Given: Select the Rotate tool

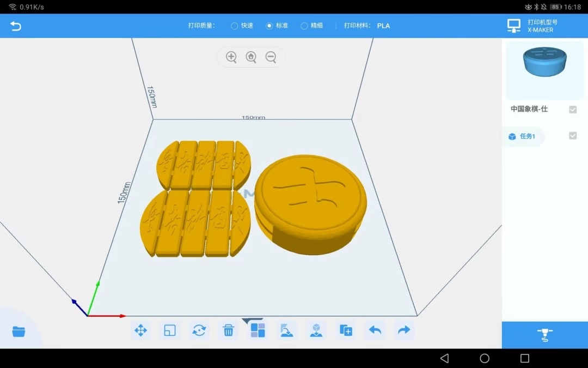Looking at the screenshot, I should click(199, 330).
